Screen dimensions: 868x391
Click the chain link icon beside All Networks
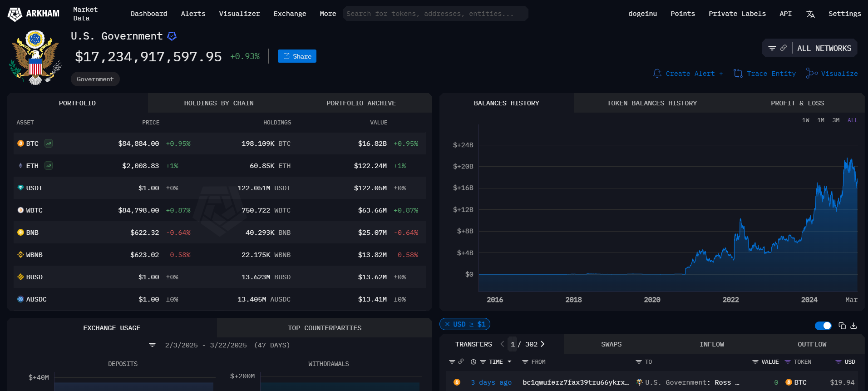784,48
